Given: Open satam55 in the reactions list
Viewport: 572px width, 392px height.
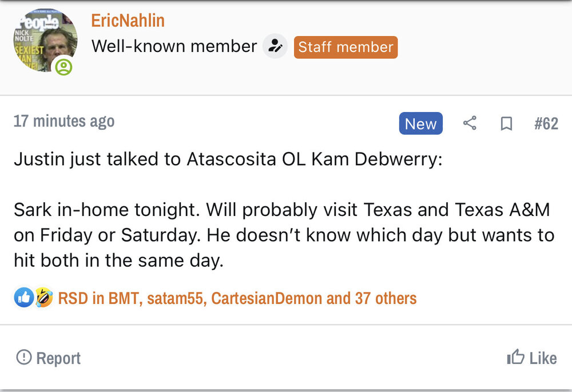Looking at the screenshot, I should 176,298.
